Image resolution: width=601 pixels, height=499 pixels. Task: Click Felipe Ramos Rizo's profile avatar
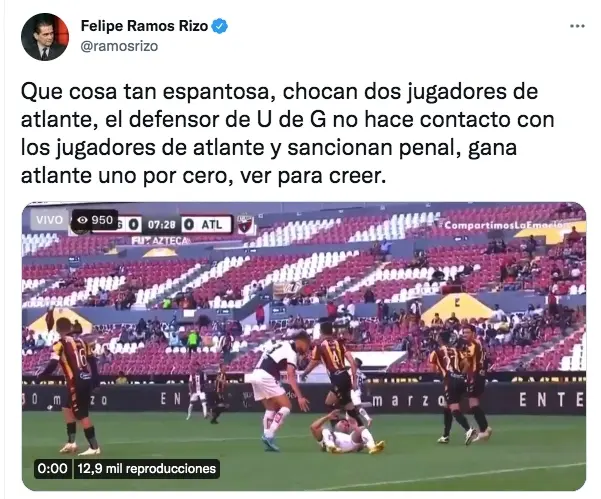click(x=45, y=37)
